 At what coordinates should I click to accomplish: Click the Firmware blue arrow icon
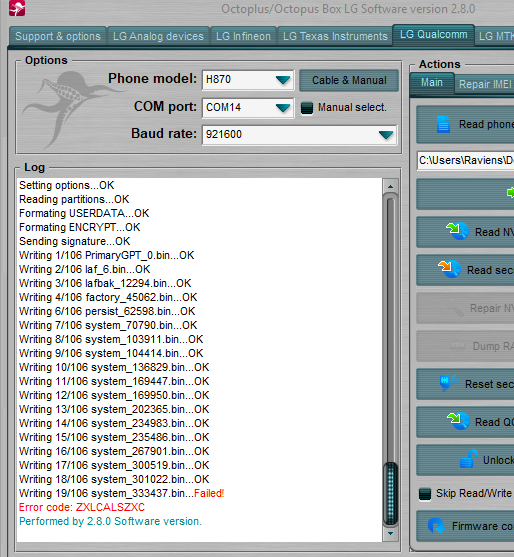(437, 526)
